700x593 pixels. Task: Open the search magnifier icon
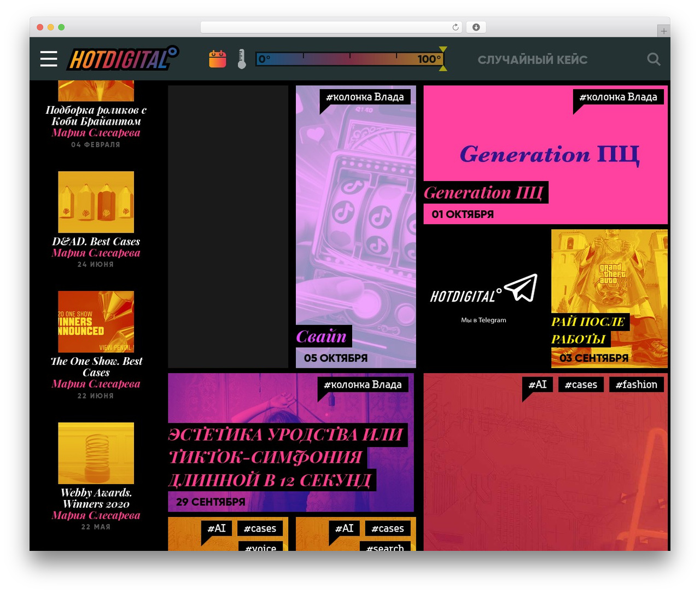pyautogui.click(x=654, y=59)
